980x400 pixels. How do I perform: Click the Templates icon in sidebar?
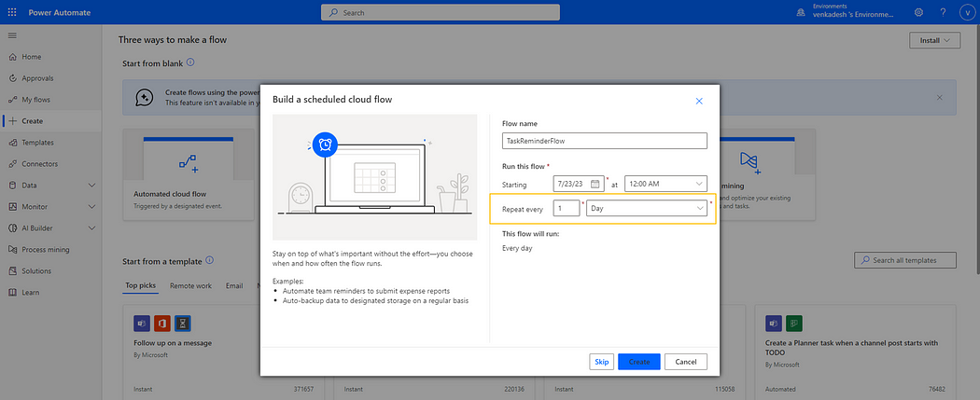pos(12,143)
